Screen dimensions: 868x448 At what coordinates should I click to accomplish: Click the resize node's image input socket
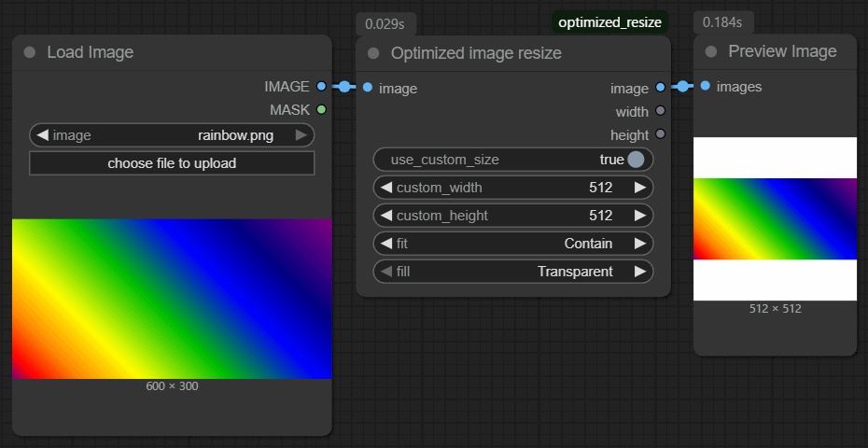368,88
